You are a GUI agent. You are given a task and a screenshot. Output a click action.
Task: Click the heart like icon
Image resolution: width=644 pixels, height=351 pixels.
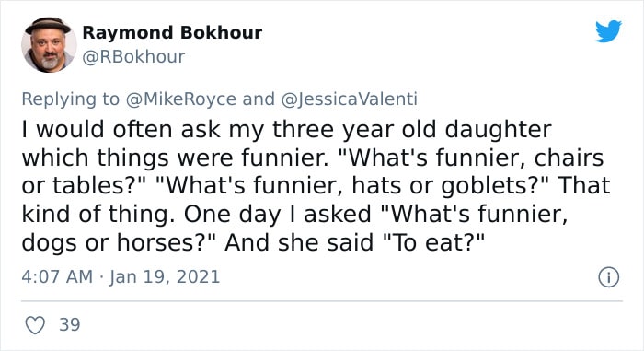click(x=35, y=325)
